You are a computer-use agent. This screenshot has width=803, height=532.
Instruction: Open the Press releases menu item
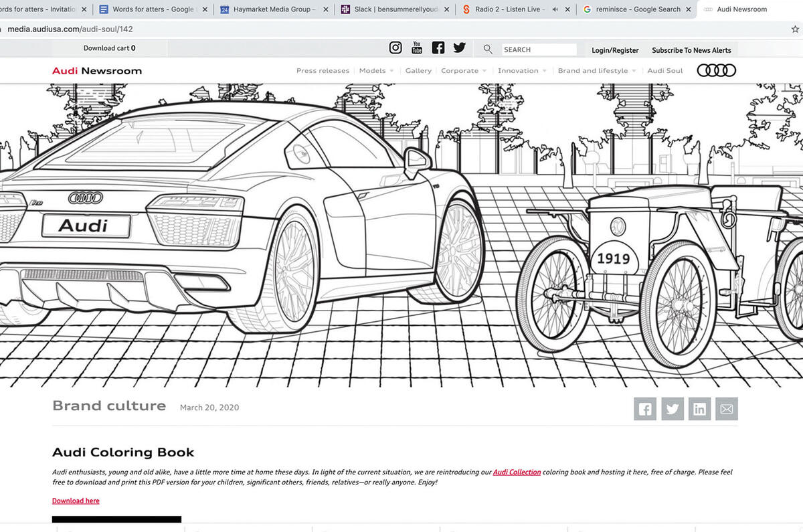tap(323, 71)
